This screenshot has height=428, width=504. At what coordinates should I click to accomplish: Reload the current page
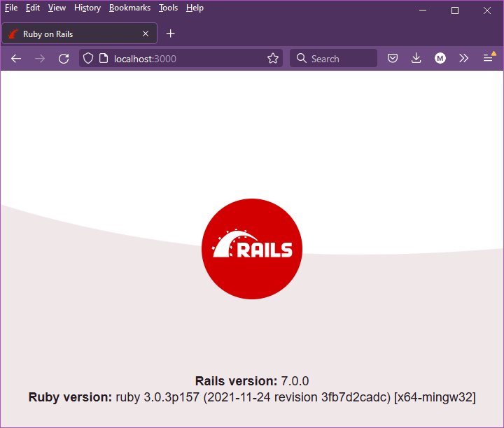(x=64, y=59)
